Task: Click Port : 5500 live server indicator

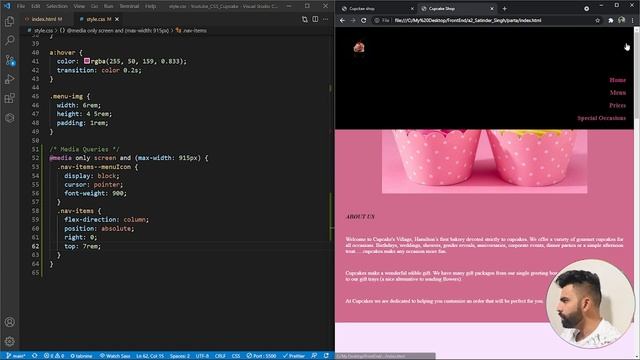Action: click(x=262, y=356)
